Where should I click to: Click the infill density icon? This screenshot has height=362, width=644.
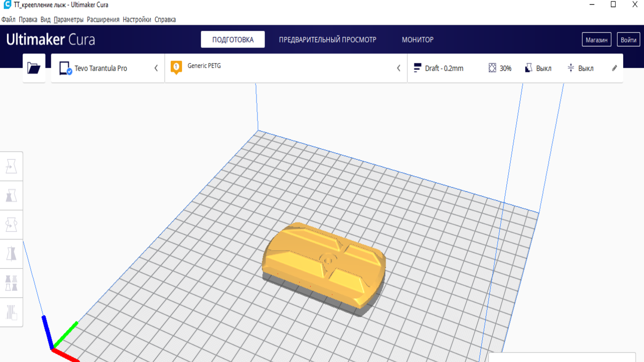pos(493,68)
